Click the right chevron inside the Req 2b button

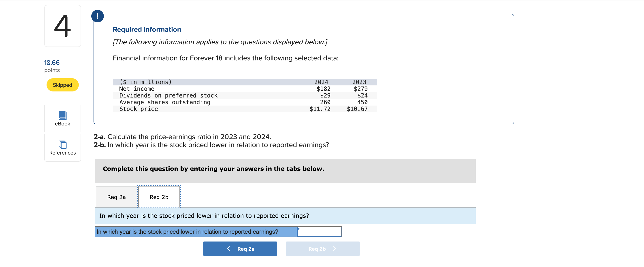pyautogui.click(x=335, y=248)
